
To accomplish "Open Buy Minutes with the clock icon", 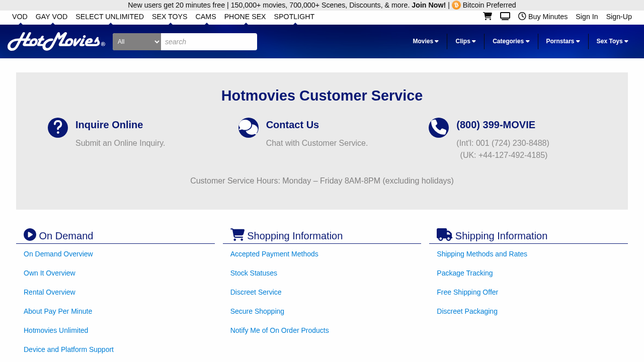I will coord(543,17).
